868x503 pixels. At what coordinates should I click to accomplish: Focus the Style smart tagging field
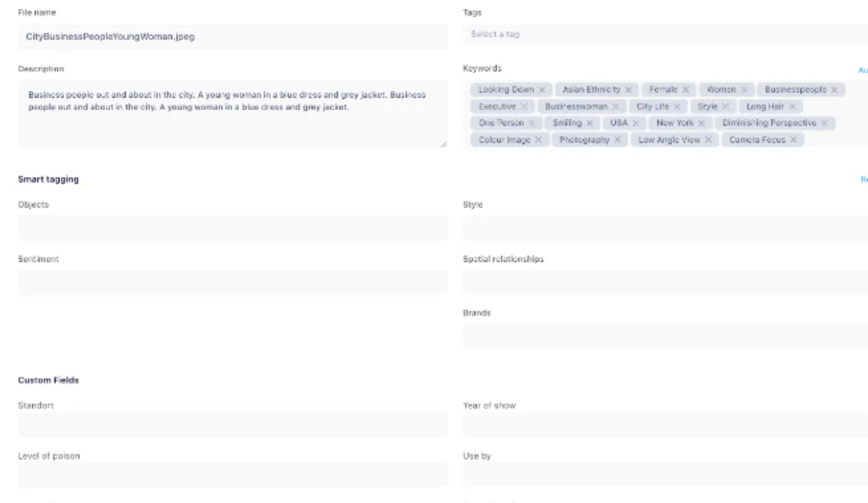pyautogui.click(x=665, y=228)
